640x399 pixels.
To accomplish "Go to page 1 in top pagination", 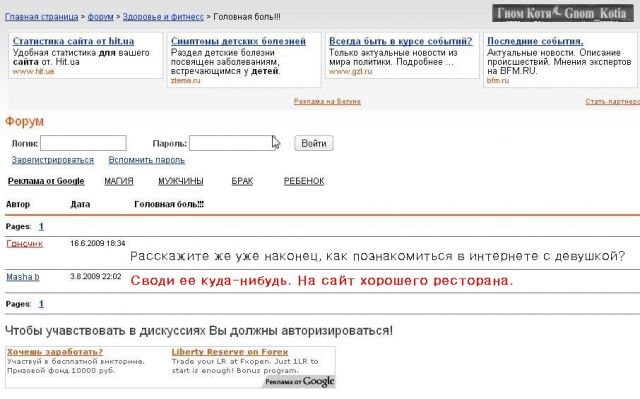I will pos(41,226).
